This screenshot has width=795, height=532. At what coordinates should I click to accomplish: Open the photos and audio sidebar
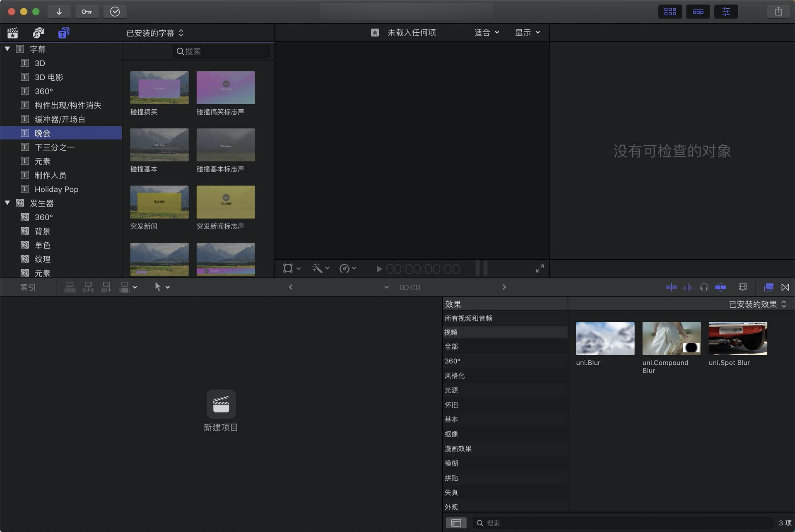(x=38, y=33)
